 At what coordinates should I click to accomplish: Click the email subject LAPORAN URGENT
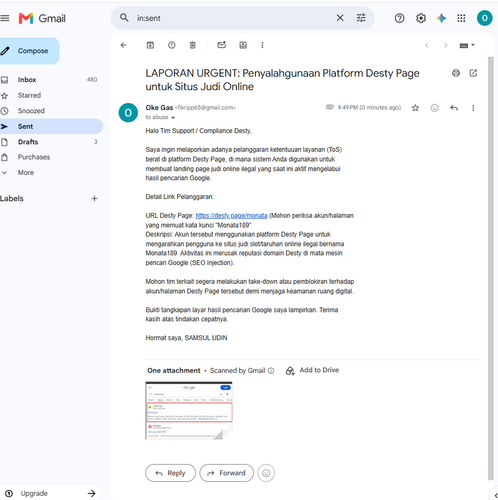tap(282, 80)
